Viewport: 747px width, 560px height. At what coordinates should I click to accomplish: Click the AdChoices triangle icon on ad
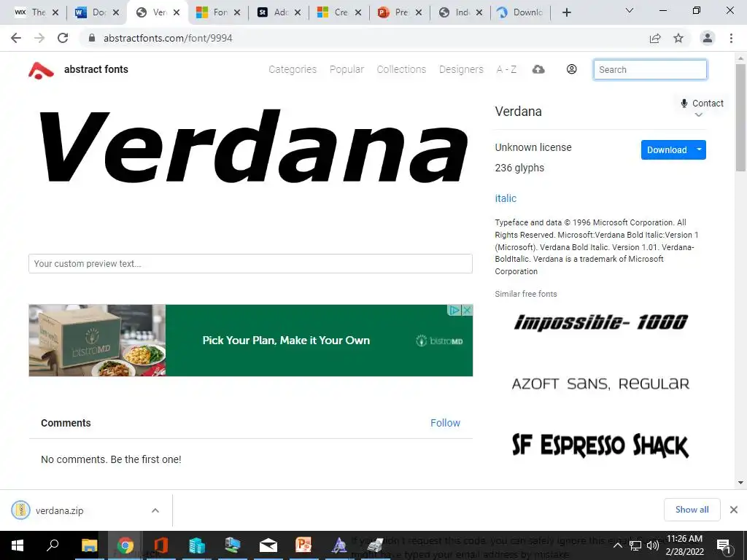454,311
